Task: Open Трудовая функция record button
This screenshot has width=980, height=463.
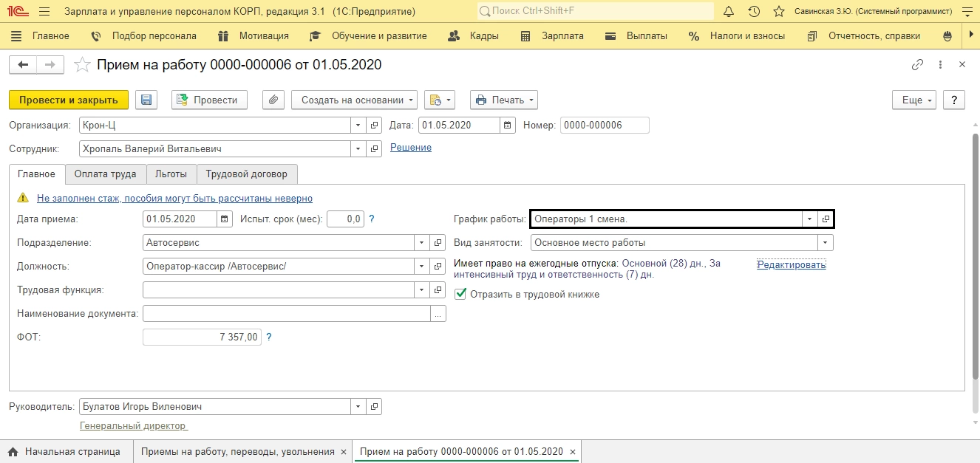Action: (x=438, y=289)
